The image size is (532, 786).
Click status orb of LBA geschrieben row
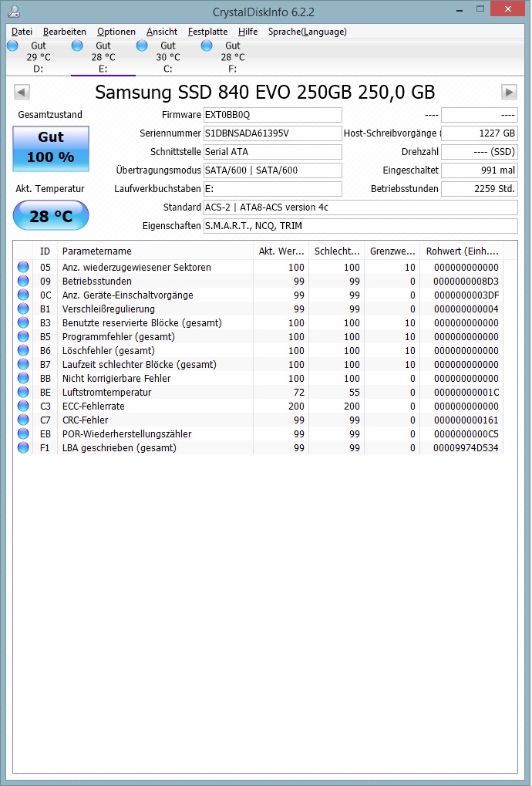point(23,447)
